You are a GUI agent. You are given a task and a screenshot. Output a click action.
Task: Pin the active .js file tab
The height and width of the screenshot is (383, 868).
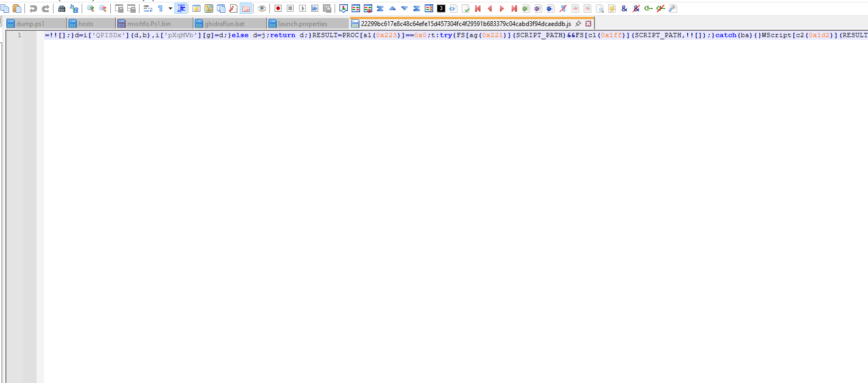[x=578, y=24]
